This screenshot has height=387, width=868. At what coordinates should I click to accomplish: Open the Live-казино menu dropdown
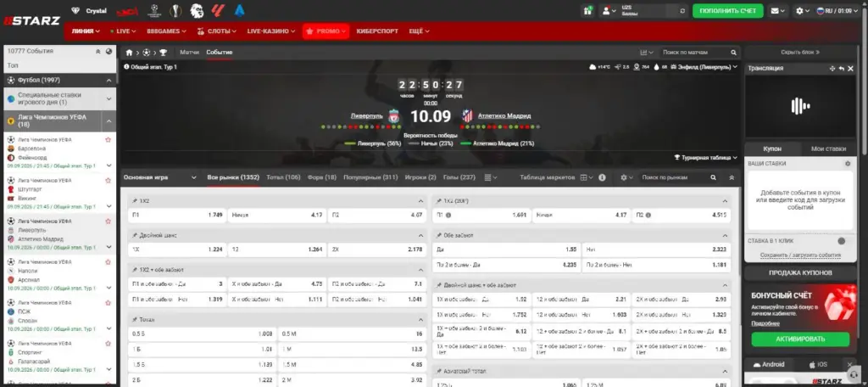pos(270,31)
